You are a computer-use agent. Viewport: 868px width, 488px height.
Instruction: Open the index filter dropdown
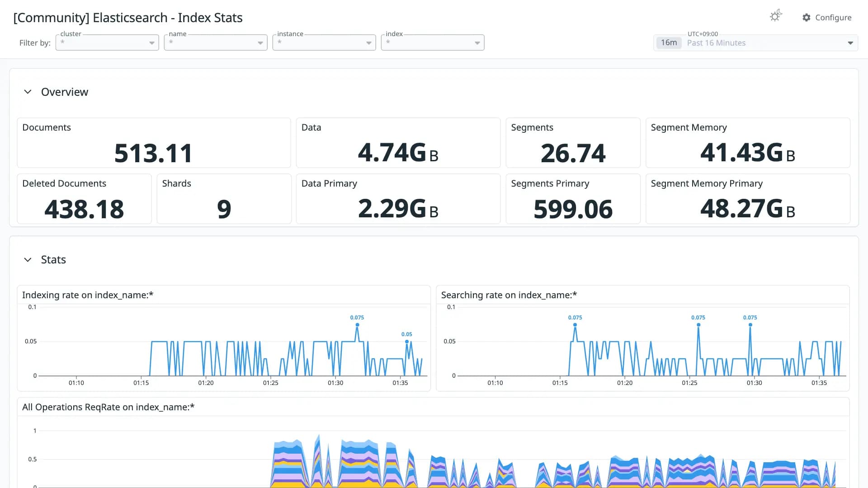(x=433, y=42)
